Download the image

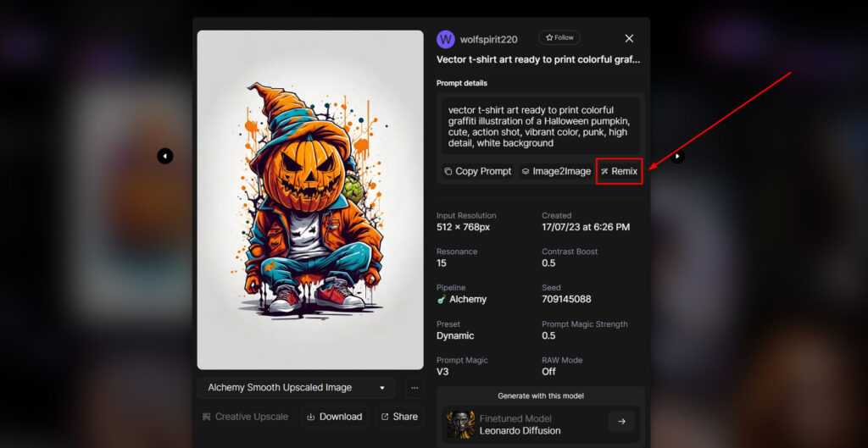click(x=334, y=417)
